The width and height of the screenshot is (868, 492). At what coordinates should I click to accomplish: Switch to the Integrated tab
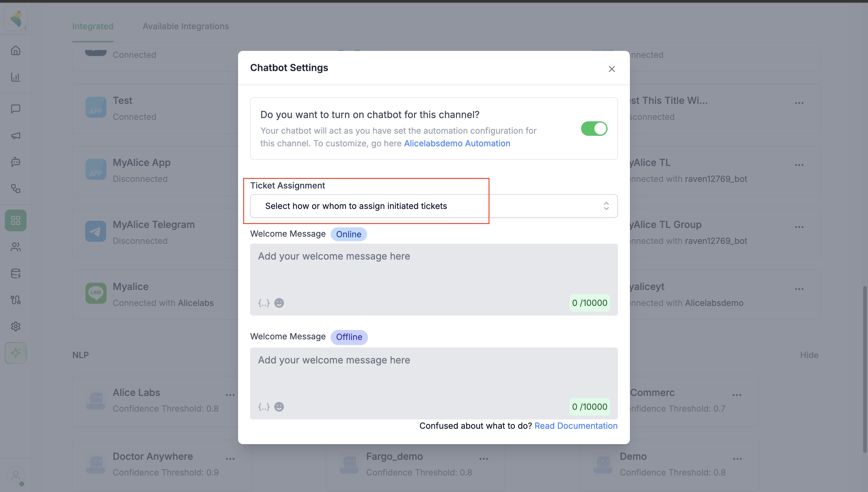coord(93,26)
